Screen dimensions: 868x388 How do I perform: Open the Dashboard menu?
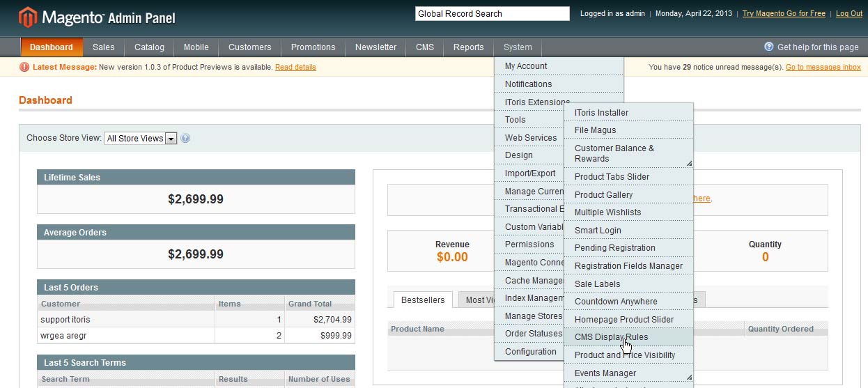tap(52, 47)
